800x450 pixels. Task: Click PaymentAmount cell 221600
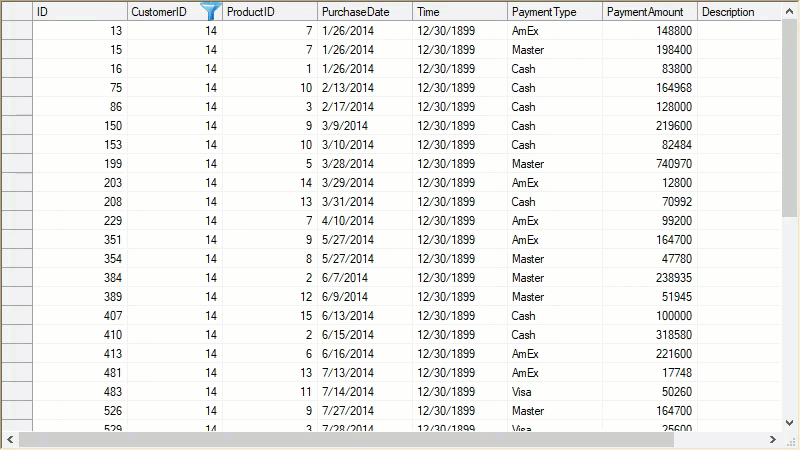(x=649, y=354)
